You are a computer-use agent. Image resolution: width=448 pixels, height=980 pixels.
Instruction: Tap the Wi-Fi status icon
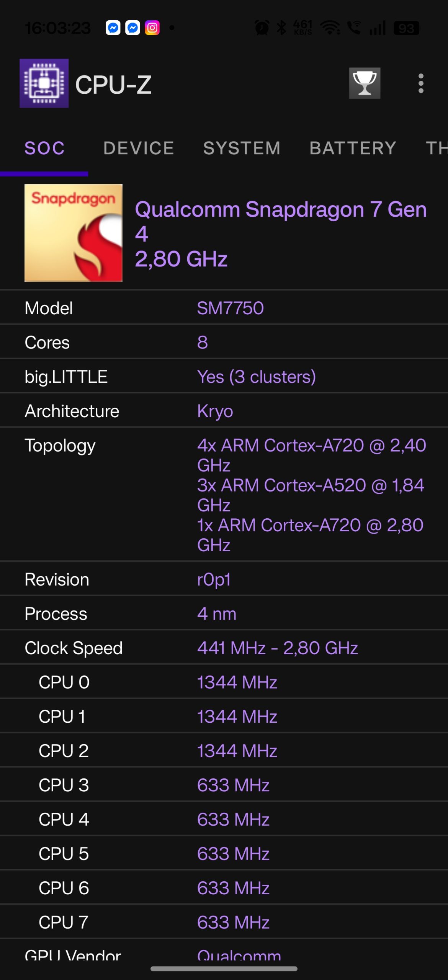tap(330, 28)
